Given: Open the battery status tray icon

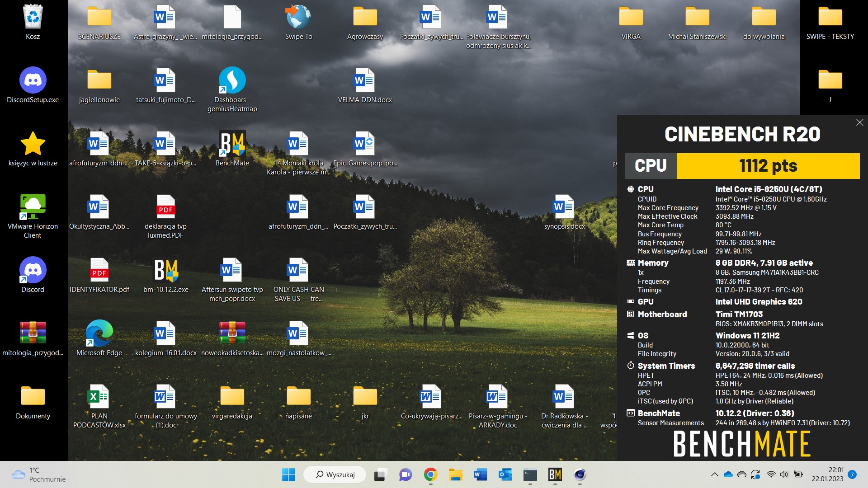Looking at the screenshot, I should 798,474.
